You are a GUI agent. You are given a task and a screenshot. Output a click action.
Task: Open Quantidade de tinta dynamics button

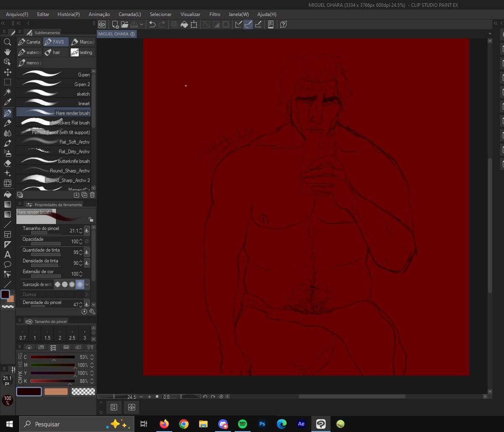tap(87, 252)
